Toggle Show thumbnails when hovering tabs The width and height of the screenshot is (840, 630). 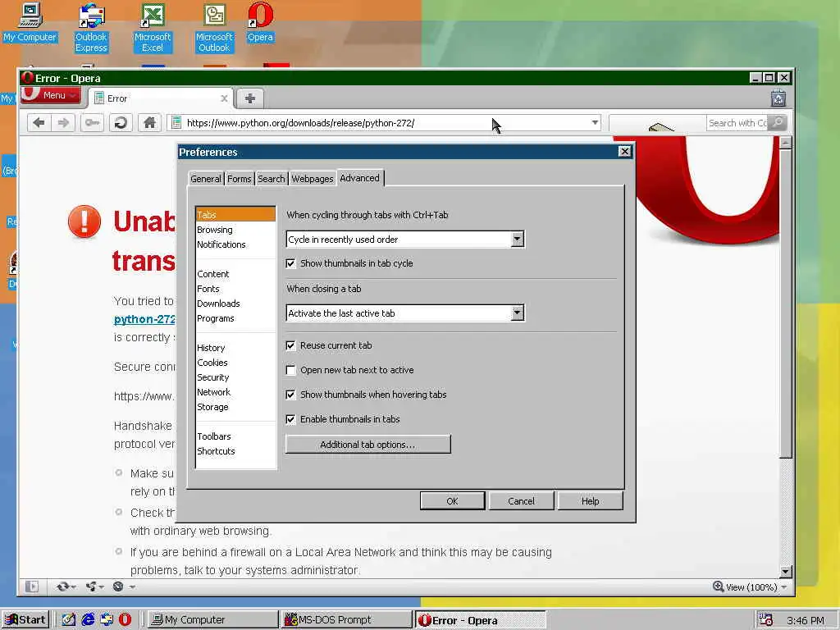(291, 395)
